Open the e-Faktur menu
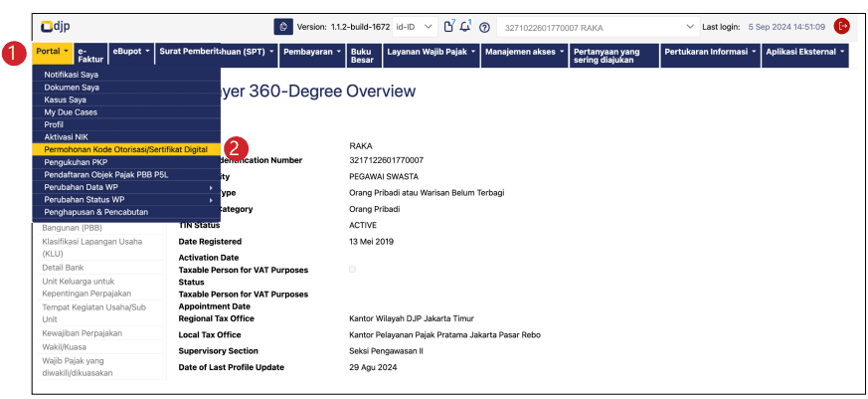Viewport: 868px width, 399px height. tap(90, 55)
